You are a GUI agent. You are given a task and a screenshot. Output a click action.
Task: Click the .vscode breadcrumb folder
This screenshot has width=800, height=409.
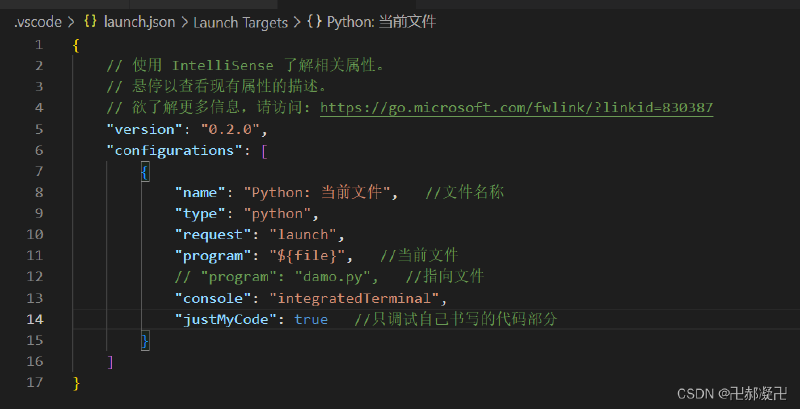click(38, 22)
